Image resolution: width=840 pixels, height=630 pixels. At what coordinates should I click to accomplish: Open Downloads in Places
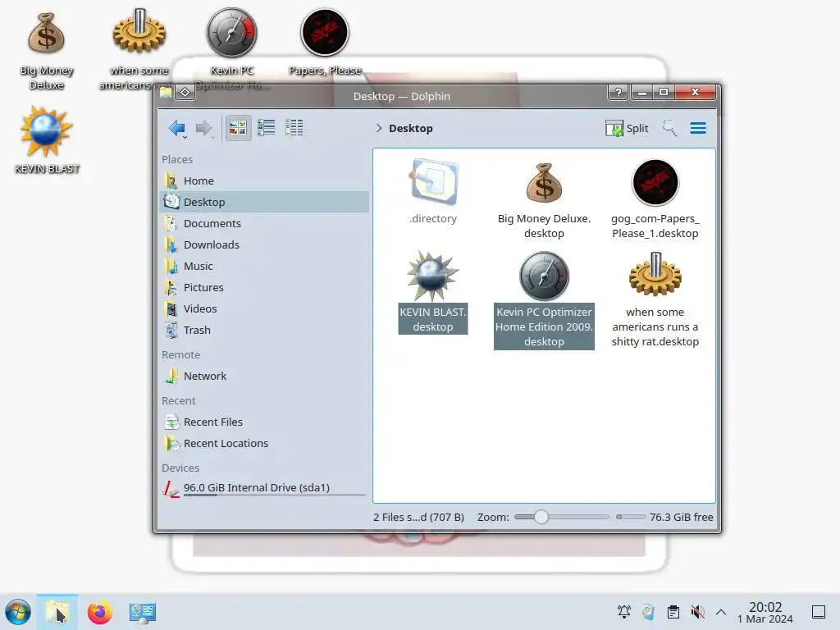coord(265,244)
